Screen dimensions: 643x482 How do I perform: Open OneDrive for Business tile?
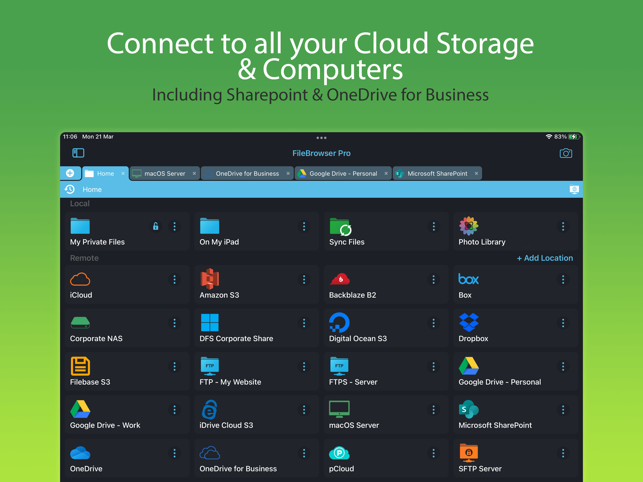coord(256,458)
